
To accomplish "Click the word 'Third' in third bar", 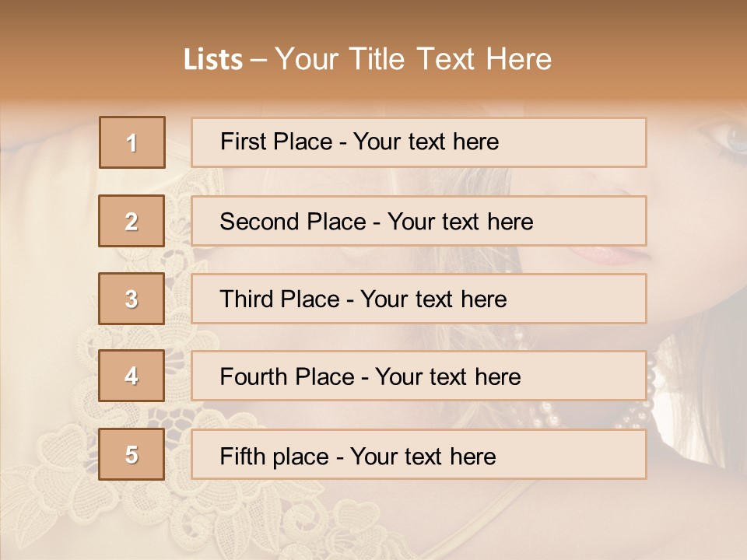I will [245, 299].
